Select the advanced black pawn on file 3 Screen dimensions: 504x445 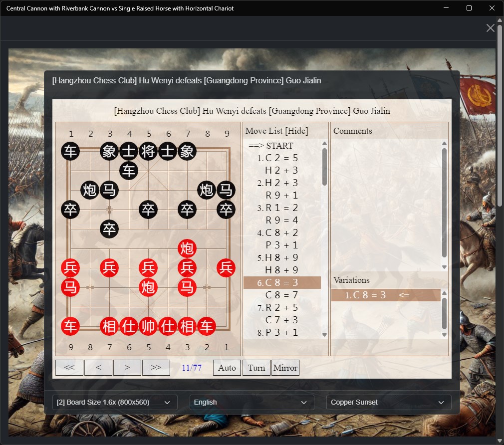tap(109, 229)
